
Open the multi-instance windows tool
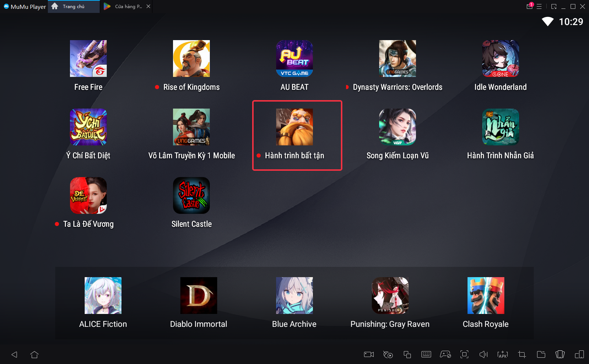click(407, 354)
